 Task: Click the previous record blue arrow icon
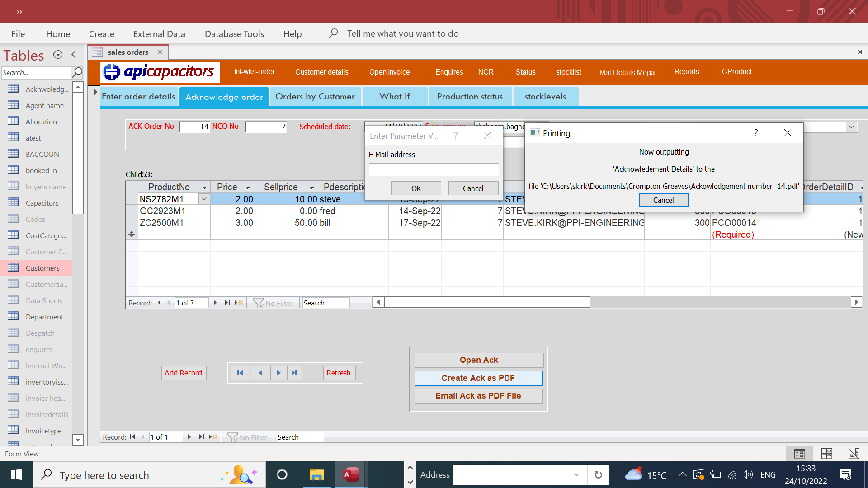[x=260, y=373]
